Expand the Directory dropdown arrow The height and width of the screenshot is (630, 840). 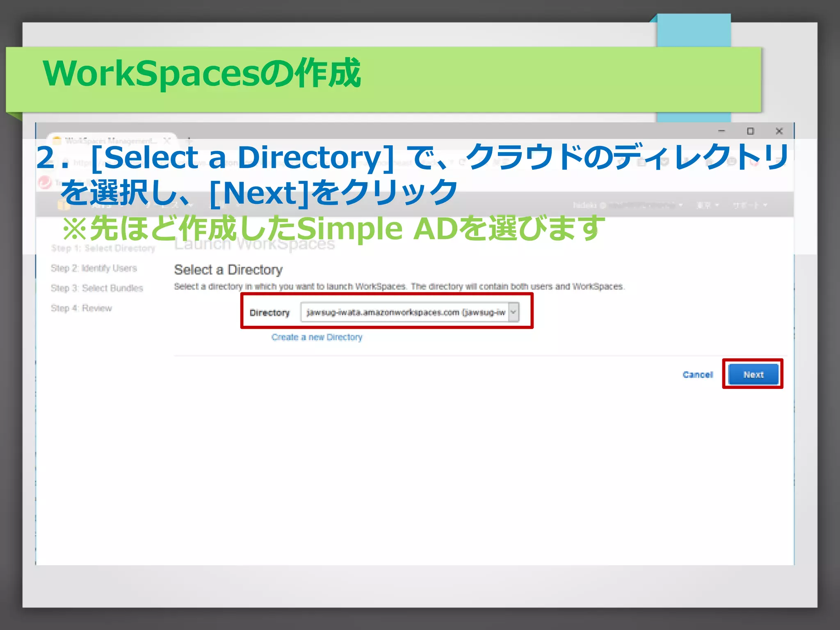514,312
